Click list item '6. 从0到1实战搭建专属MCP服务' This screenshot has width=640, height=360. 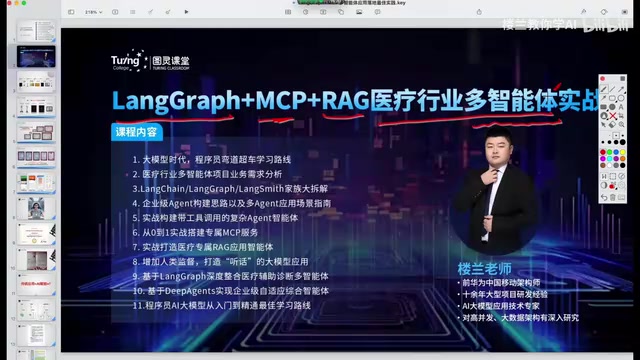pyautogui.click(x=195, y=233)
